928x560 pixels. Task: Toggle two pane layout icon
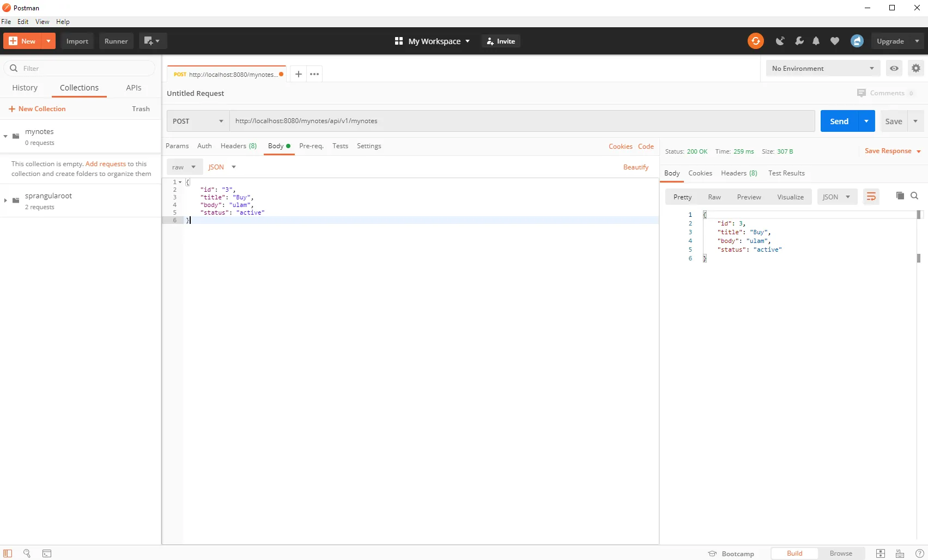point(880,553)
